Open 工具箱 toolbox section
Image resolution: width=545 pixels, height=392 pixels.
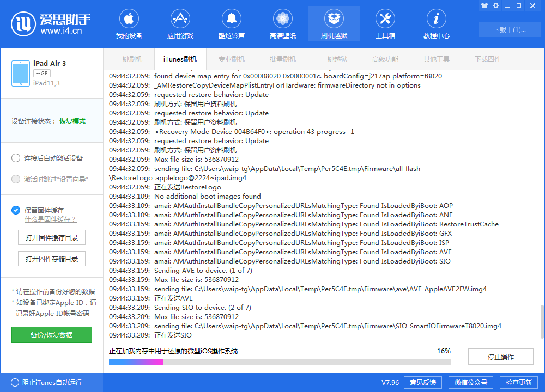tap(385, 25)
